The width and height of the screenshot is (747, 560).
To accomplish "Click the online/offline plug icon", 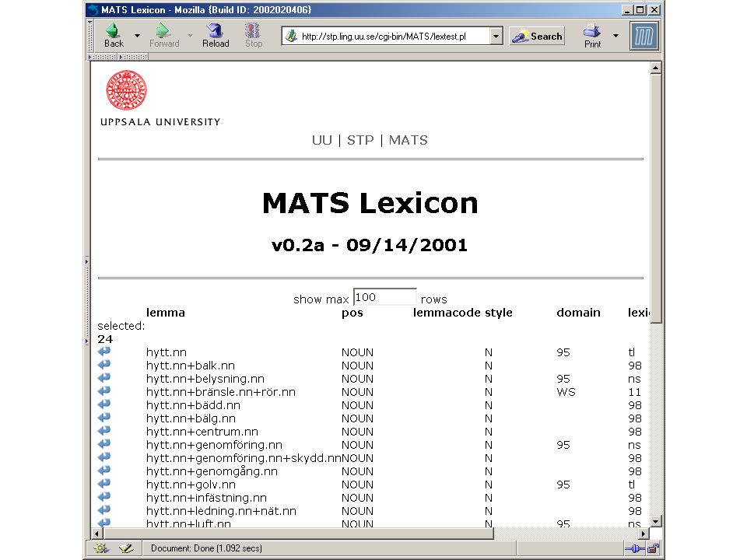I will (x=635, y=548).
